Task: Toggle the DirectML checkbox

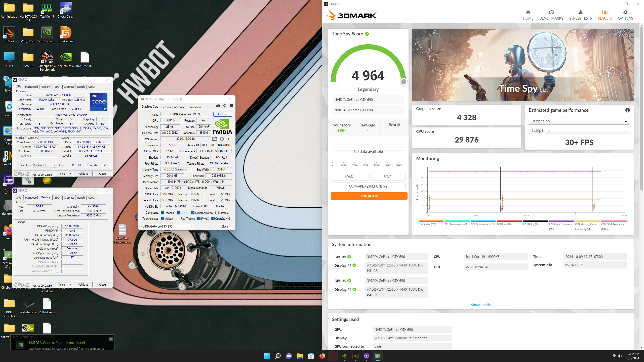Action: 217,213
